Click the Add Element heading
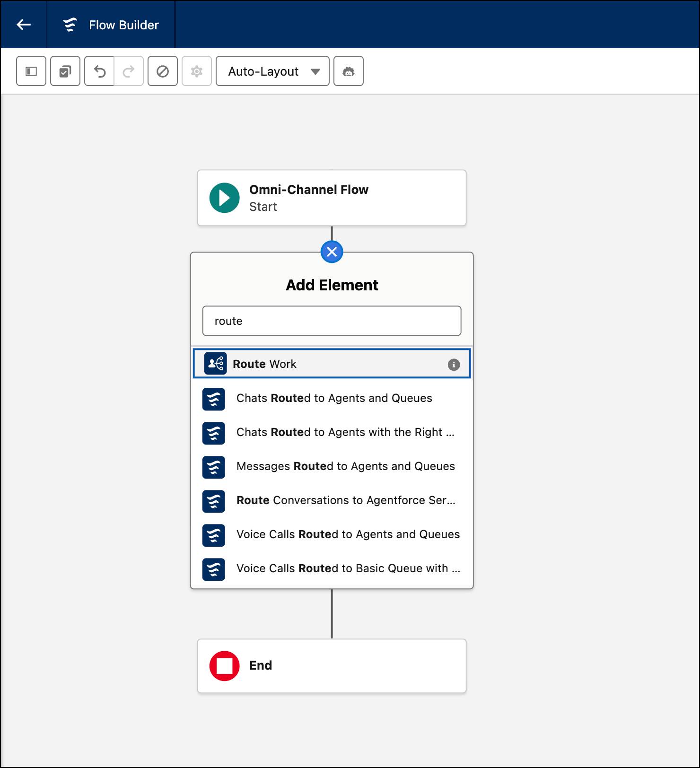This screenshot has height=768, width=700. point(332,285)
